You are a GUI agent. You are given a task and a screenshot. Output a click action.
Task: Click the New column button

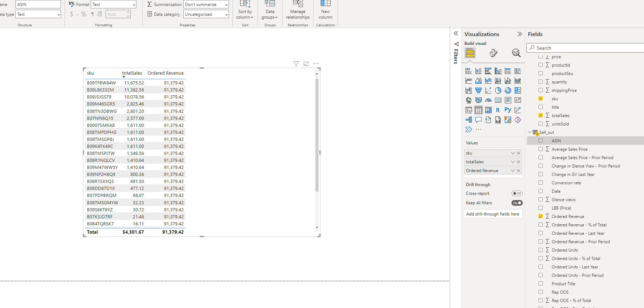click(x=325, y=11)
